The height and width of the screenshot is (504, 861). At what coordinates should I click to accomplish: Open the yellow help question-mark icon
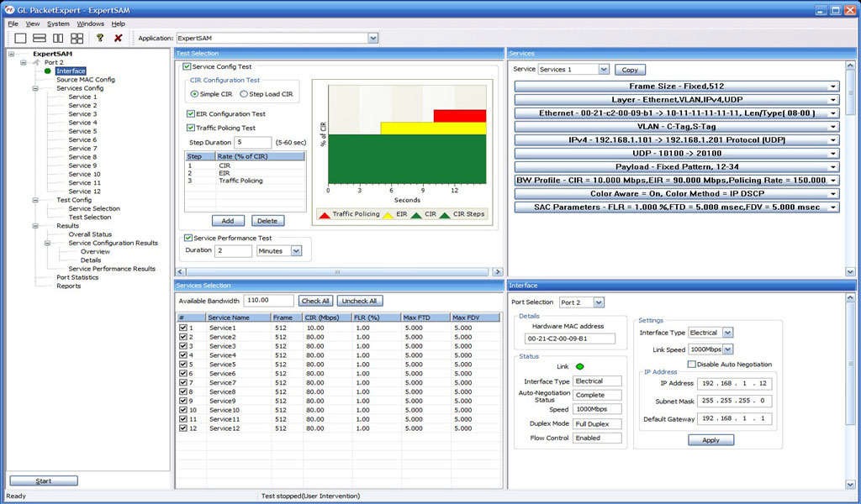coord(99,38)
